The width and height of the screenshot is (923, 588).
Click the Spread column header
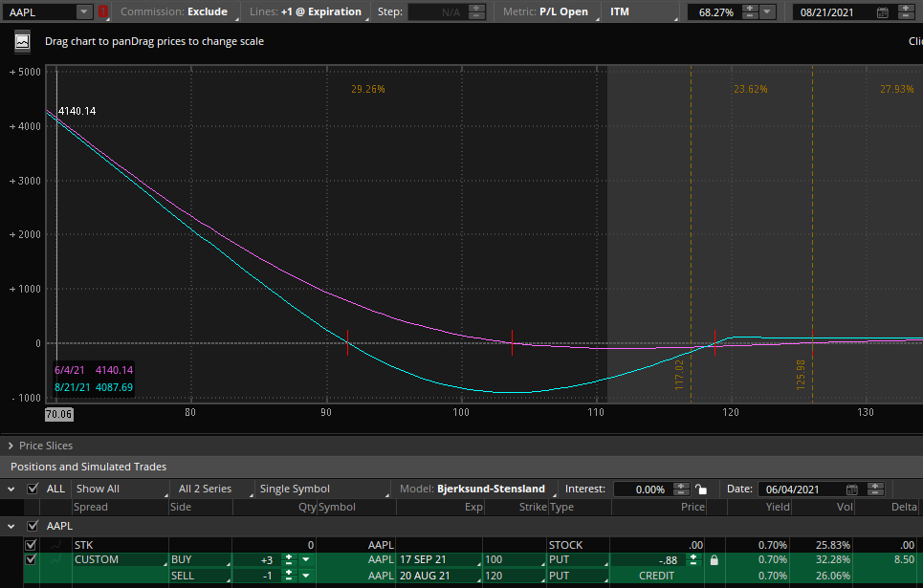(x=91, y=507)
